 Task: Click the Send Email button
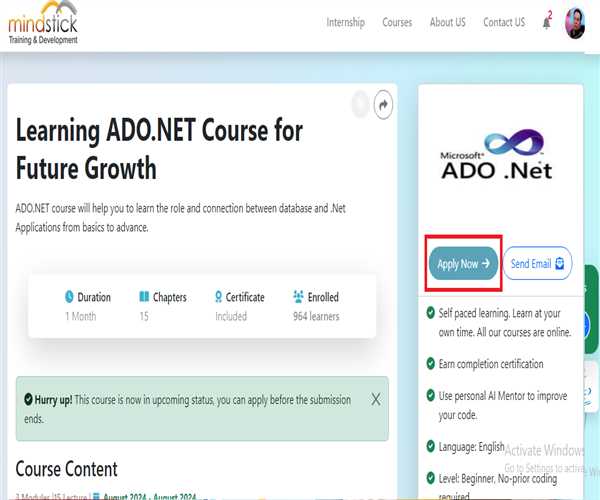537,263
